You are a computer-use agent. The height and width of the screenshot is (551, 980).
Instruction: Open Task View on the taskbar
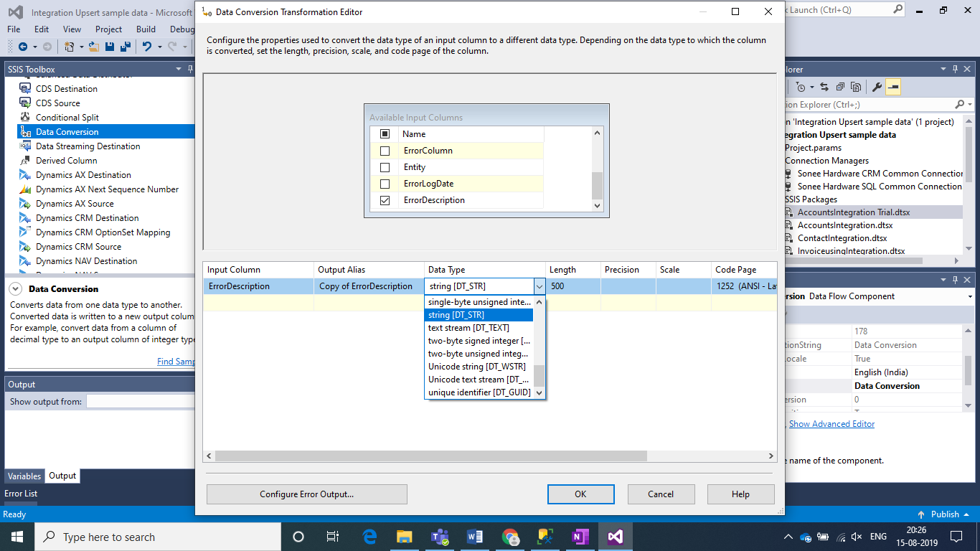point(332,537)
